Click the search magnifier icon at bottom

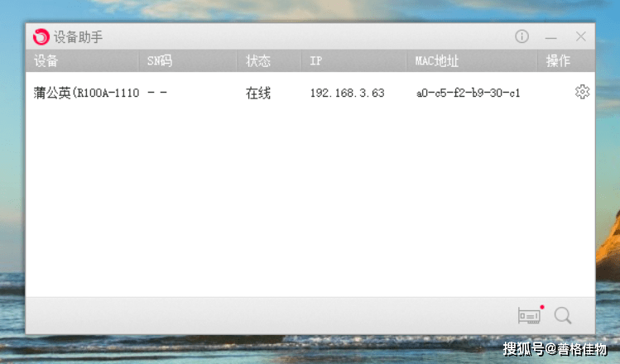(x=563, y=316)
